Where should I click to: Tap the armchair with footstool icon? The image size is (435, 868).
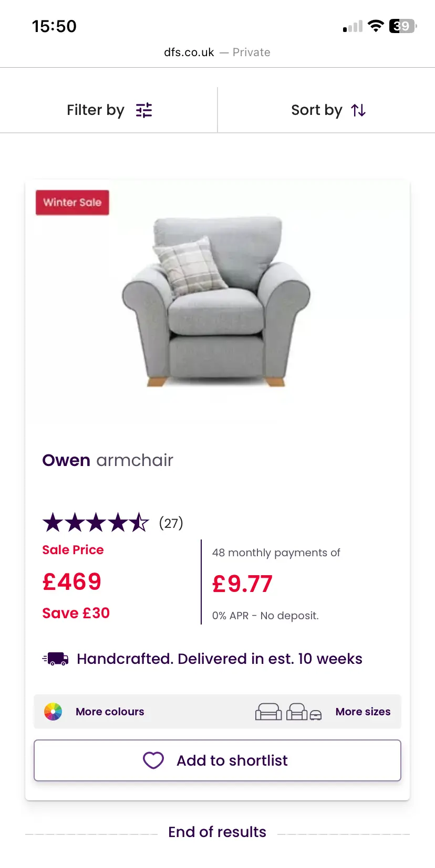304,712
